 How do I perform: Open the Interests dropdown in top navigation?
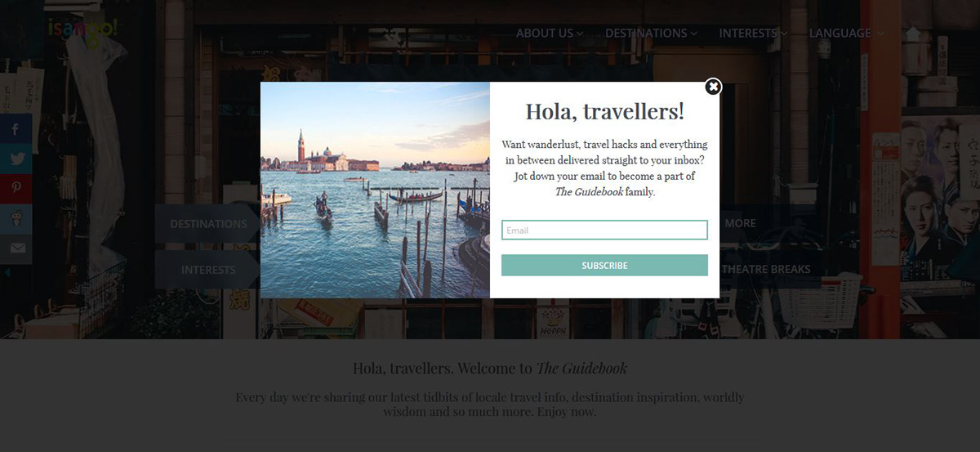pyautogui.click(x=753, y=34)
